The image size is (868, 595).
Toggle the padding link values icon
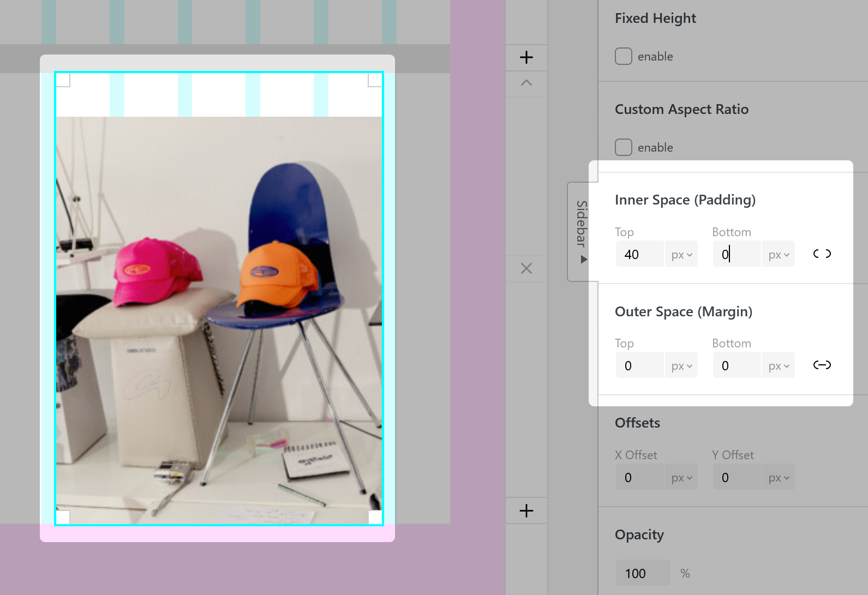click(x=822, y=254)
